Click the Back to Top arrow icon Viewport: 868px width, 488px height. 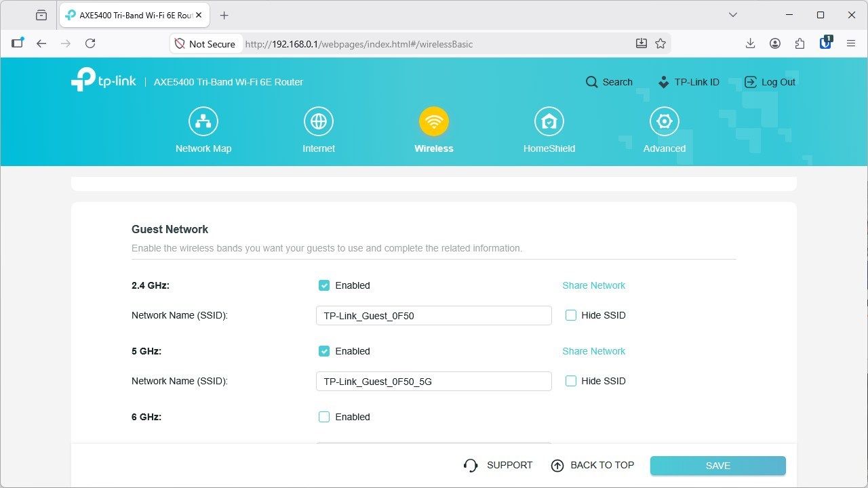coord(557,466)
